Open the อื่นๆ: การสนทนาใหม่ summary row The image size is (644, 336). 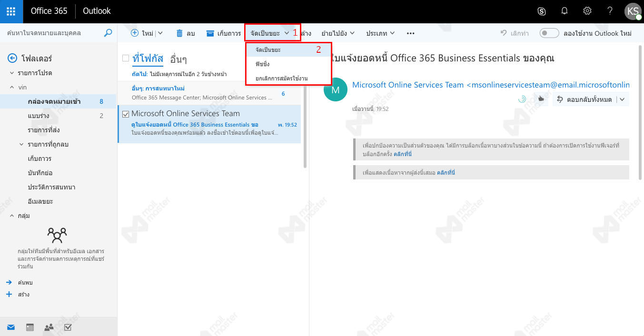[209, 93]
